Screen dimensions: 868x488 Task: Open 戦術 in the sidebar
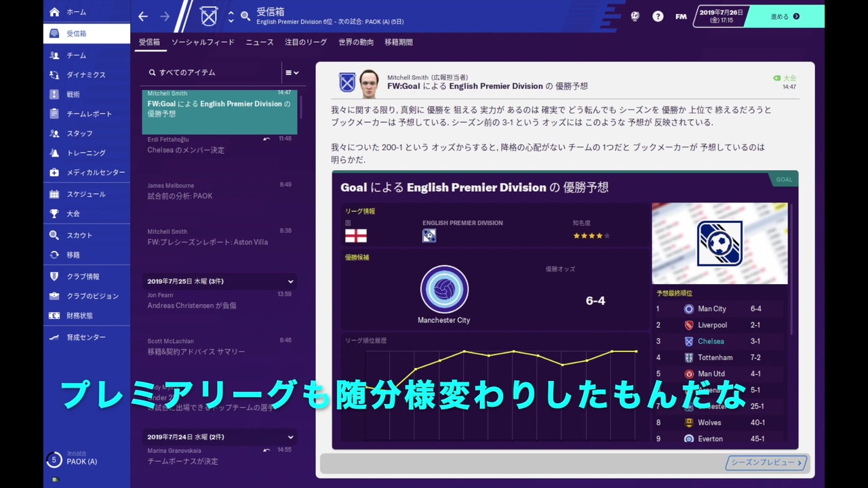(87, 94)
